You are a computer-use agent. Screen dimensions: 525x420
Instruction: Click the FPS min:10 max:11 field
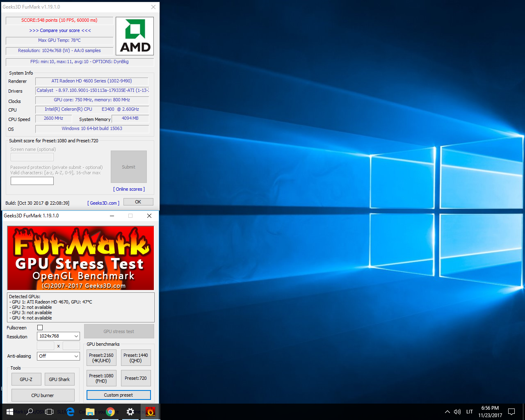point(80,62)
